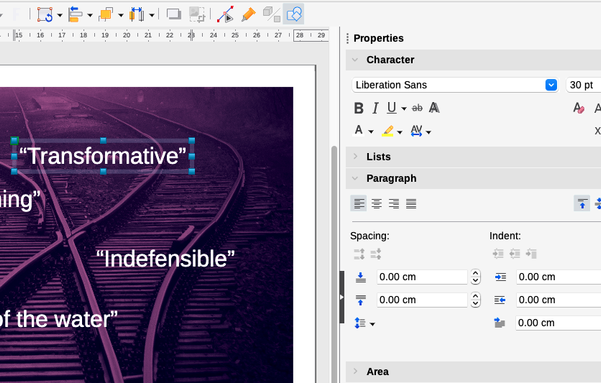Click the Show Glue Point Functions icon

click(248, 15)
